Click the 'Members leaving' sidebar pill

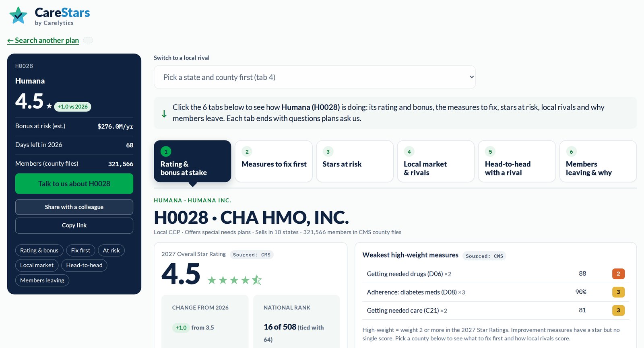42,280
